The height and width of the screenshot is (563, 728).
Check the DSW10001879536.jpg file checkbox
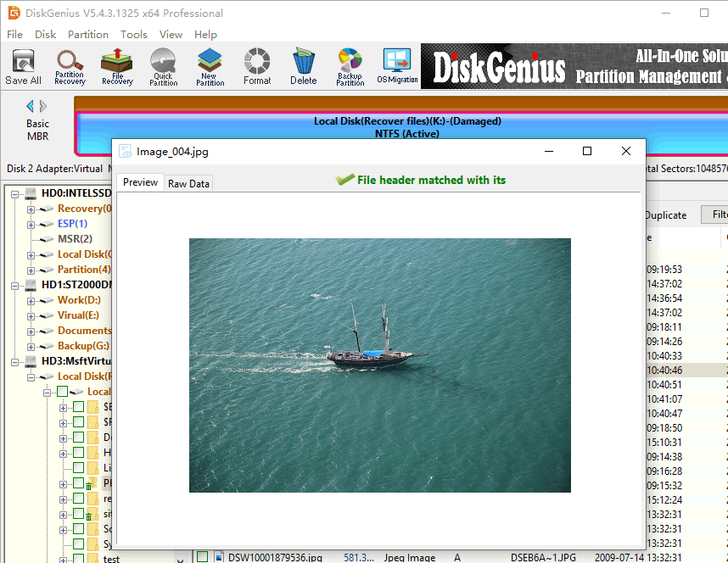click(x=203, y=557)
